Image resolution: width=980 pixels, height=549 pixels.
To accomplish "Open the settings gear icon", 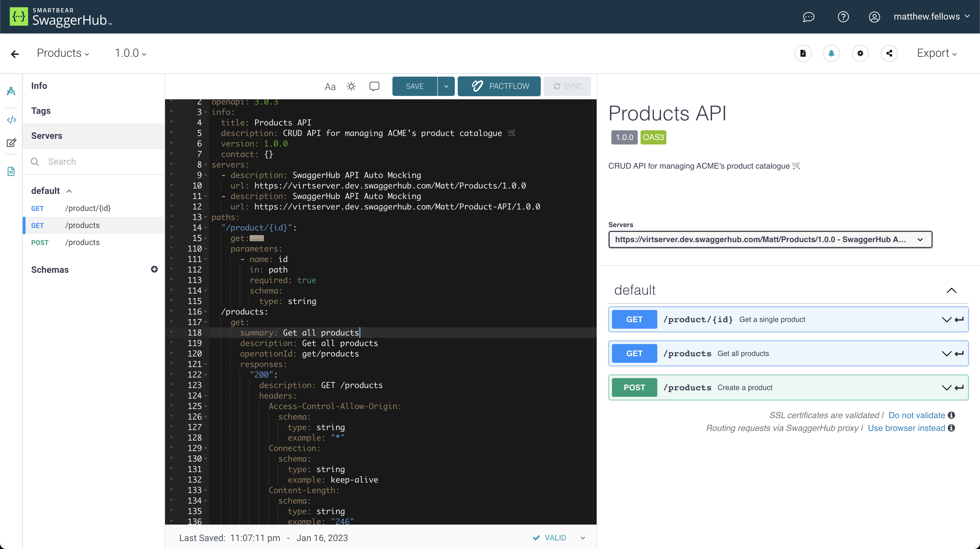I will (861, 53).
